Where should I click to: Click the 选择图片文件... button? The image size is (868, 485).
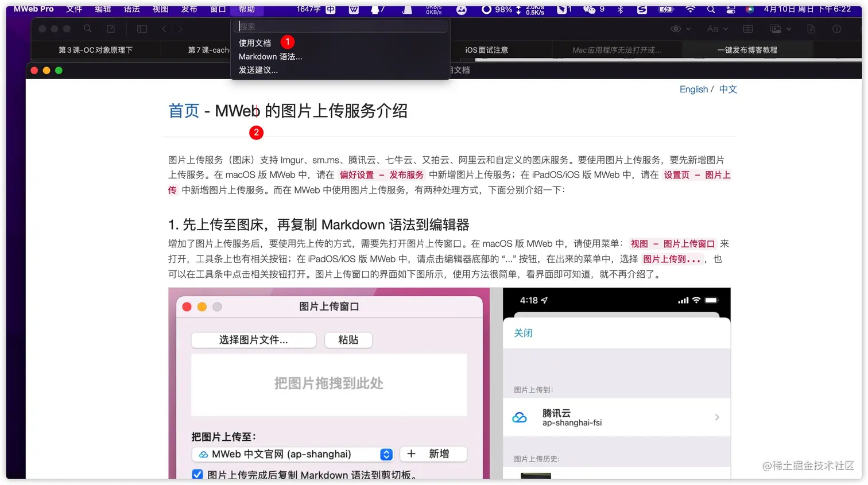(x=253, y=340)
